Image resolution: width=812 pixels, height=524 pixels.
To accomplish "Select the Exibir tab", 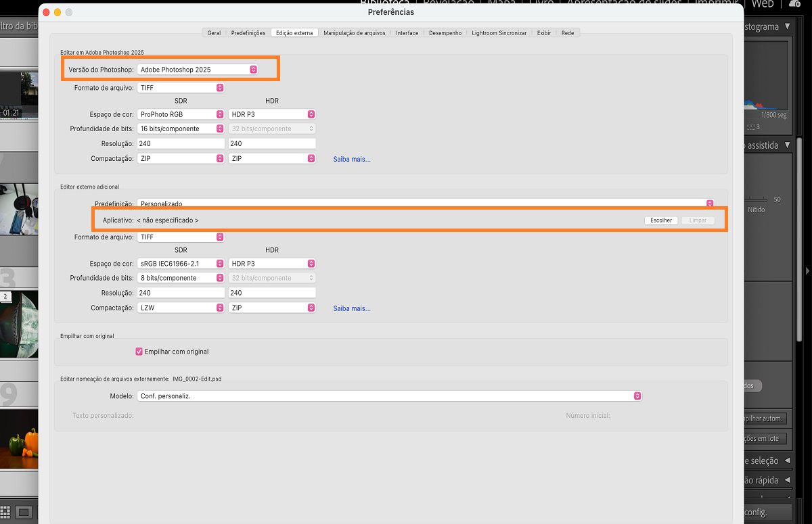I will tap(544, 32).
